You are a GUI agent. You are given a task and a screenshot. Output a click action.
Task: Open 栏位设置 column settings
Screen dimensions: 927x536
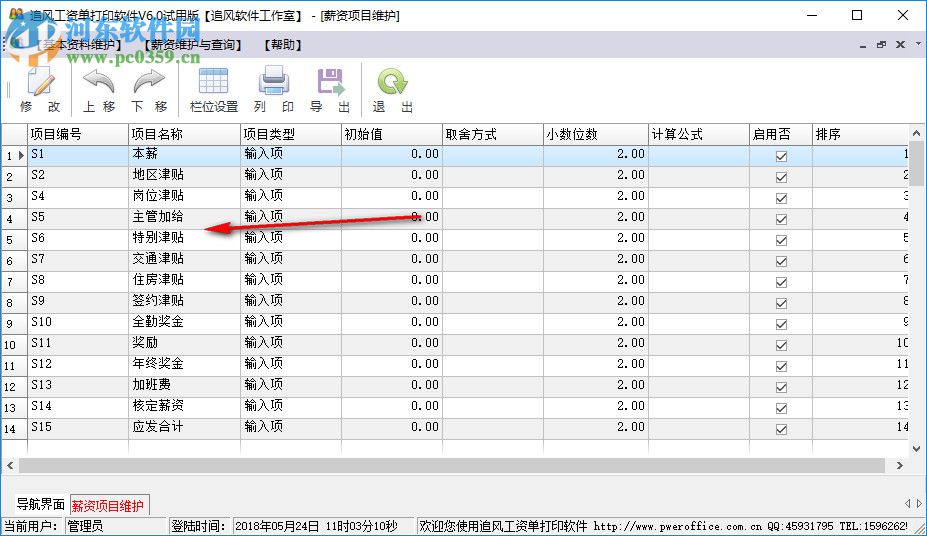213,89
